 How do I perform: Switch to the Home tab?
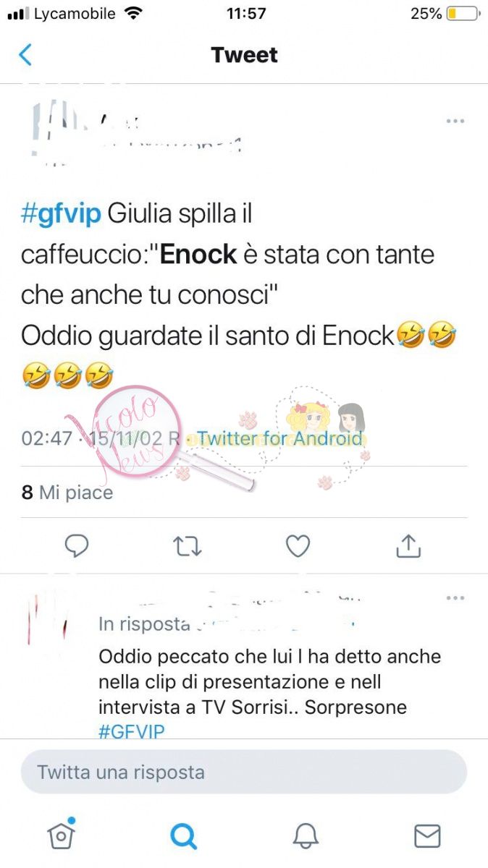[62, 835]
